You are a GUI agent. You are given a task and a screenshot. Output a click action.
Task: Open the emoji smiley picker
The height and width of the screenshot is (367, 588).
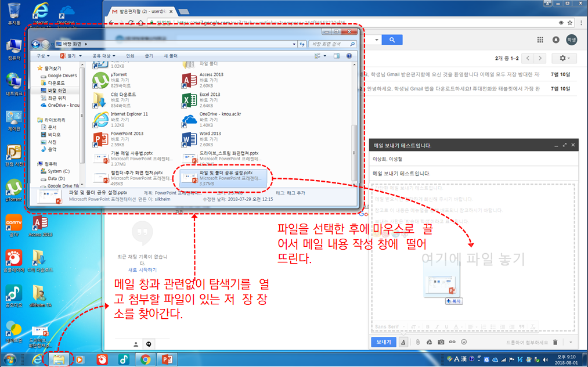click(464, 342)
